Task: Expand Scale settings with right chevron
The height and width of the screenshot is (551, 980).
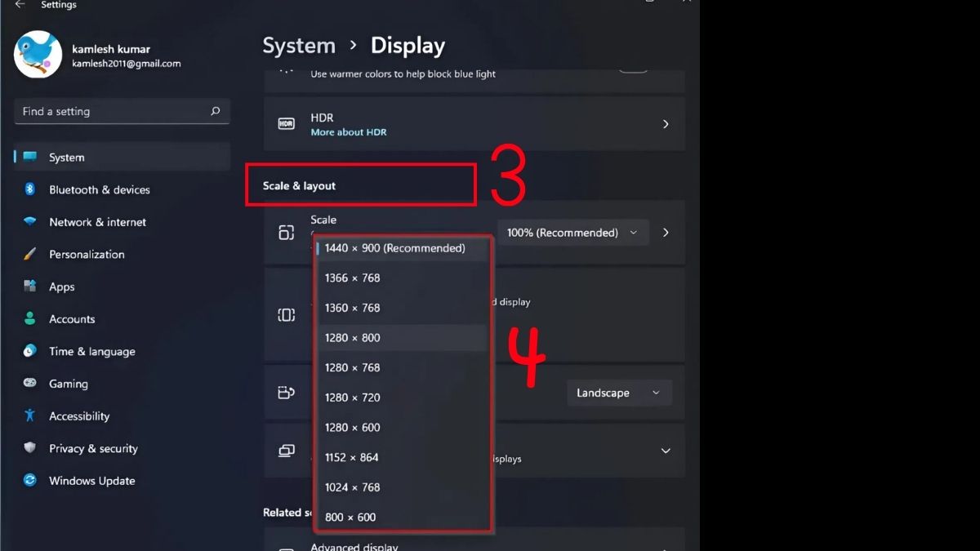Action: pyautogui.click(x=666, y=233)
